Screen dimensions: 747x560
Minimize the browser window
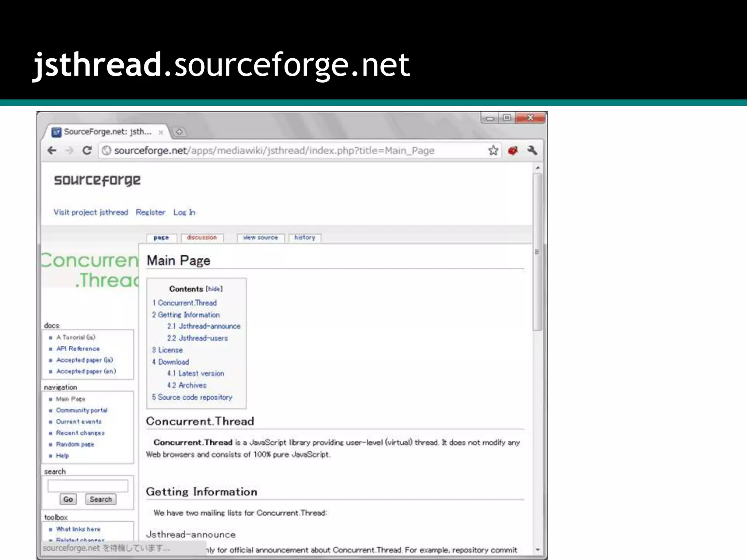pyautogui.click(x=490, y=118)
